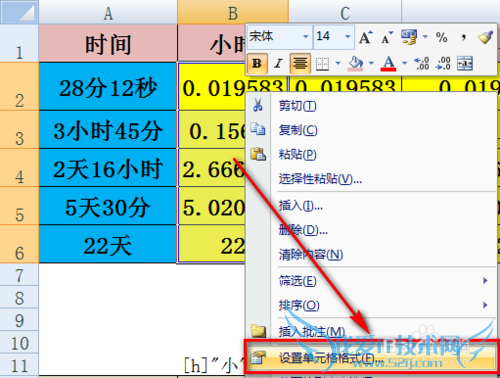Select row 3 header

[19, 129]
